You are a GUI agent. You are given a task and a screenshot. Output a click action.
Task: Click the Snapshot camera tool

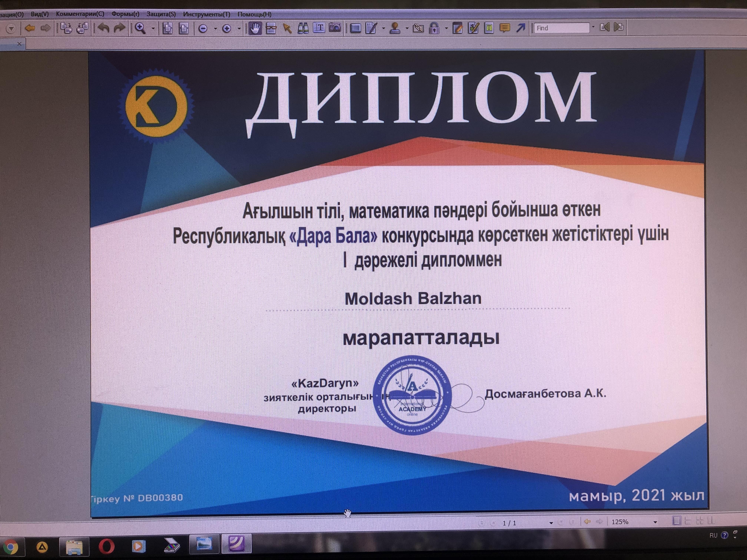[335, 28]
